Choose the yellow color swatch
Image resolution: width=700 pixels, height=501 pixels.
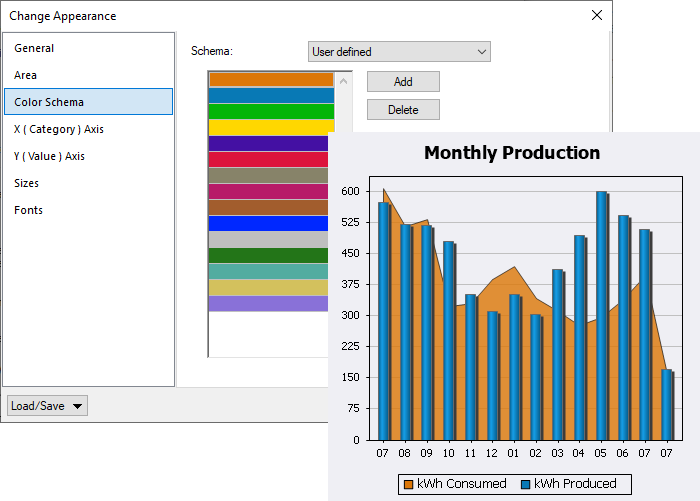click(270, 127)
